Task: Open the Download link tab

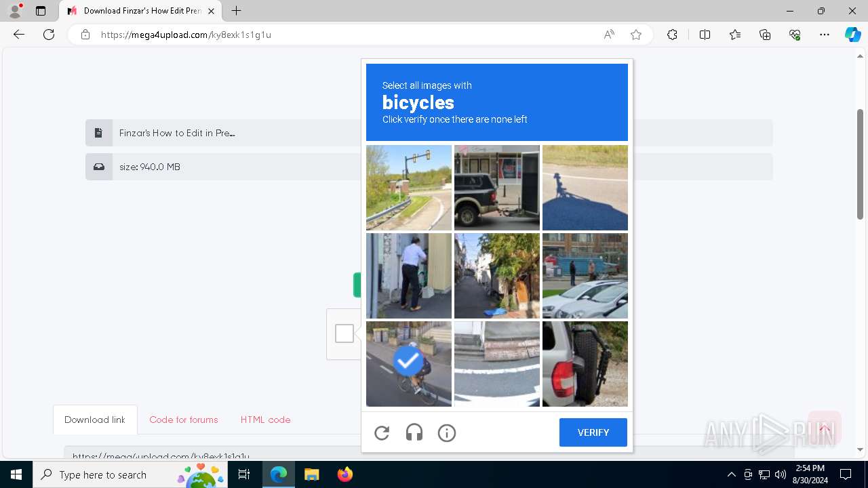Action: [95, 420]
